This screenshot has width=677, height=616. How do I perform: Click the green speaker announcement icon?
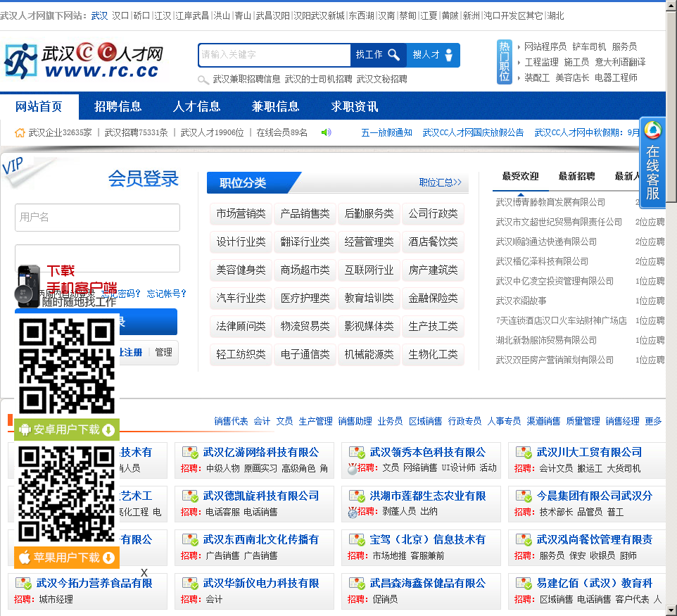point(326,132)
